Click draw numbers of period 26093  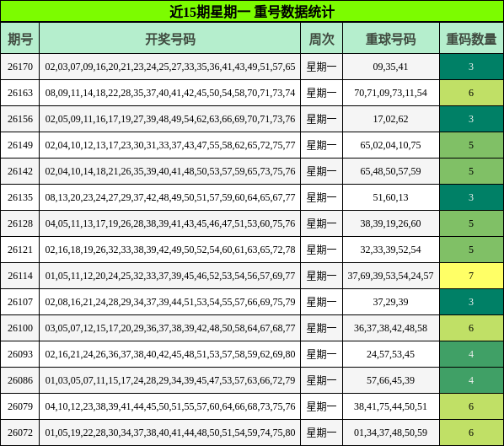170,354
